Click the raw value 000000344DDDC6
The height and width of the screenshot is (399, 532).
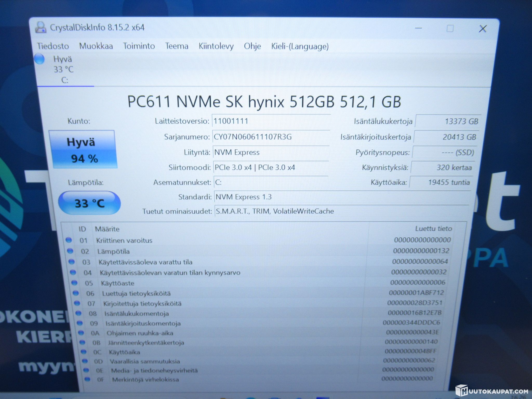coord(411,322)
